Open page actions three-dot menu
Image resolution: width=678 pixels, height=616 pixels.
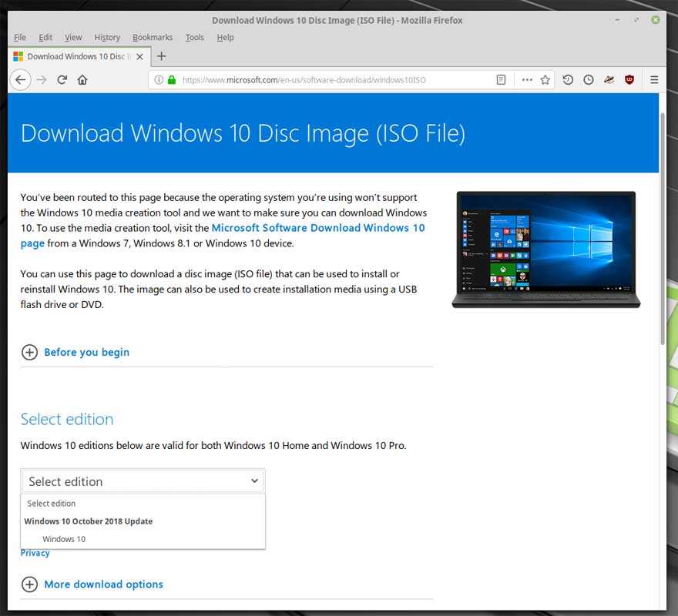click(x=527, y=79)
